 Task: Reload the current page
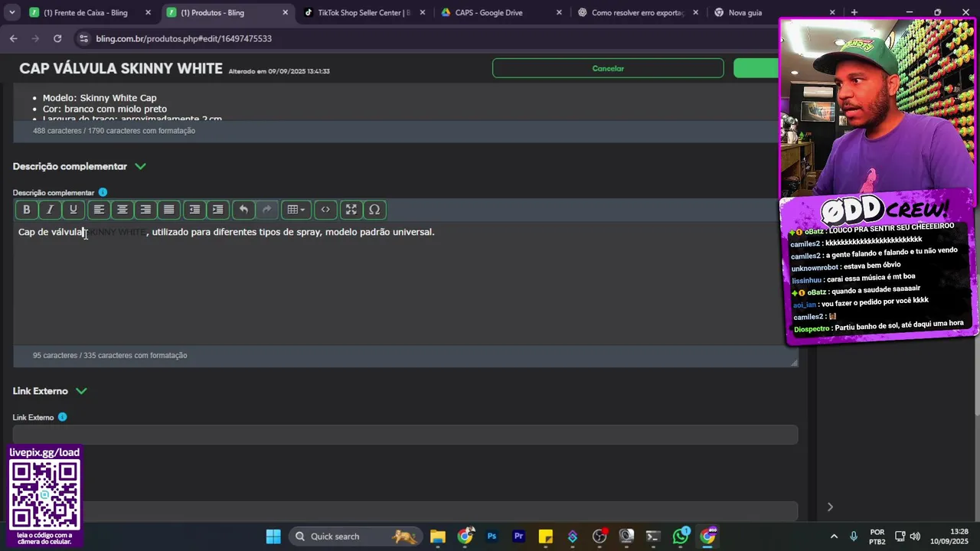[57, 38]
